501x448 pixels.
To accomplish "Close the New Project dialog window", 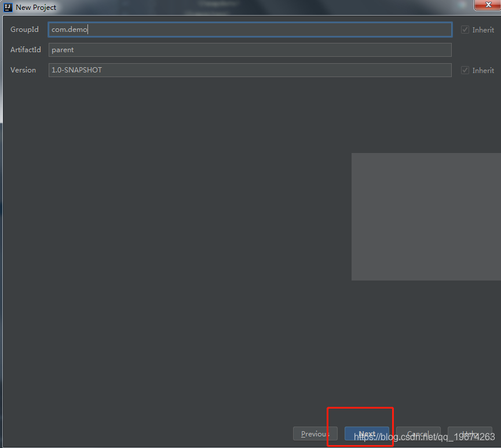I will 488,5.
